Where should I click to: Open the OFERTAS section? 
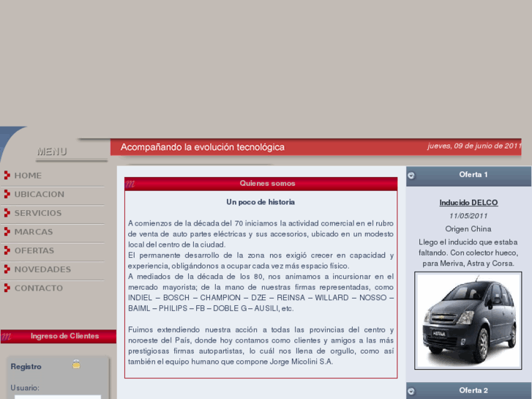point(34,250)
